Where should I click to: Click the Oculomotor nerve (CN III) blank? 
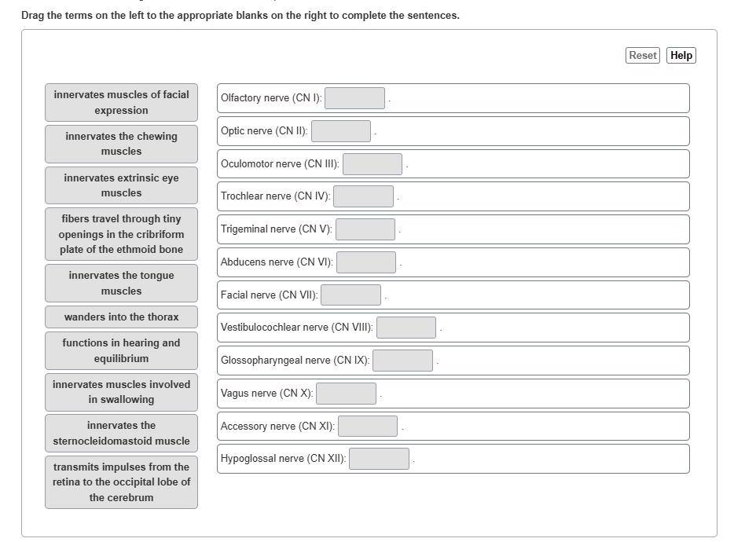click(372, 164)
